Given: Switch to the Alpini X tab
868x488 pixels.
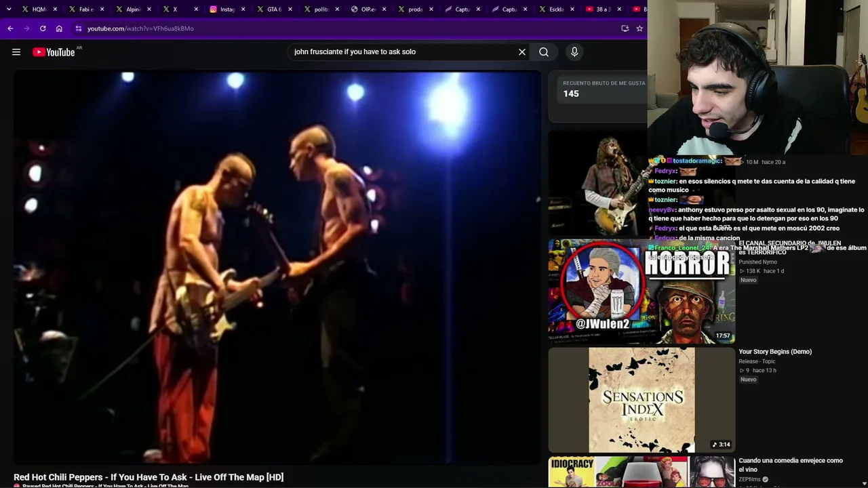Looking at the screenshot, I should click(x=133, y=9).
